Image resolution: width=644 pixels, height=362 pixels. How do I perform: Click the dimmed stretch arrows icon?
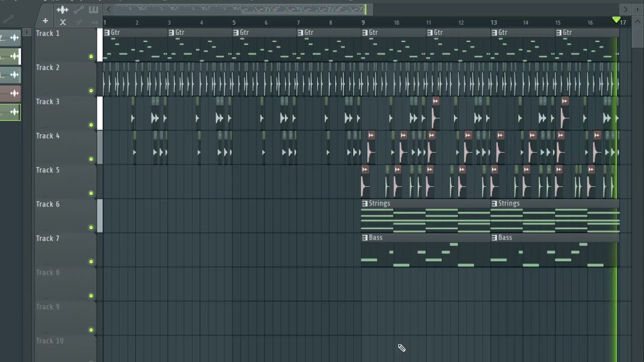(94, 22)
